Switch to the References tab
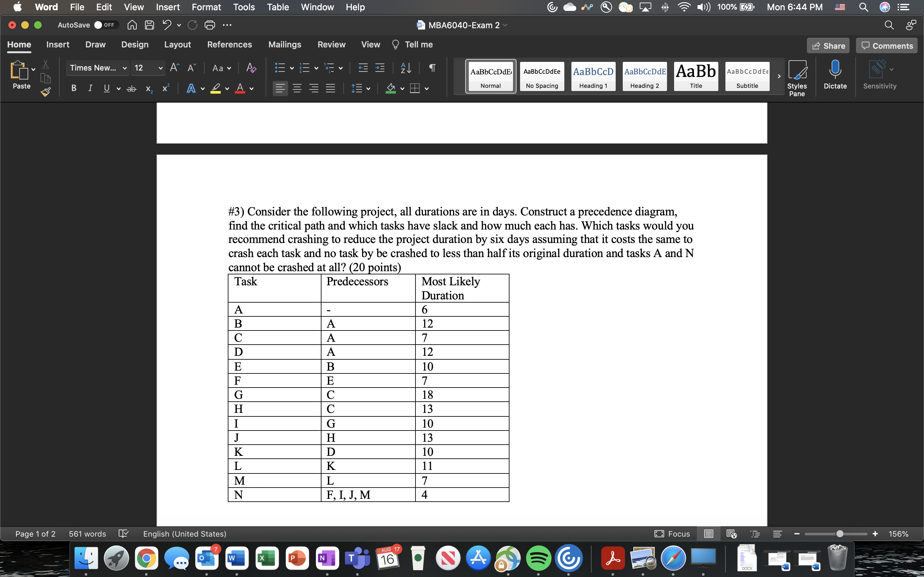The image size is (924, 577). coord(229,45)
